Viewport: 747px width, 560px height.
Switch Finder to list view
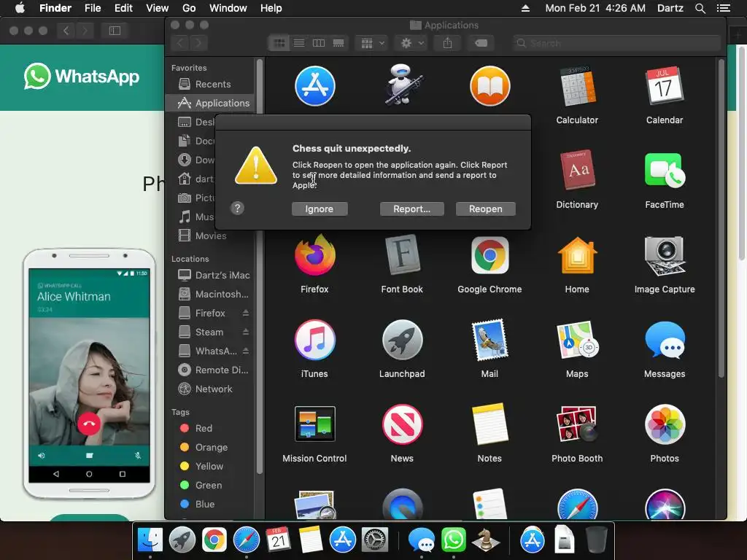click(299, 43)
